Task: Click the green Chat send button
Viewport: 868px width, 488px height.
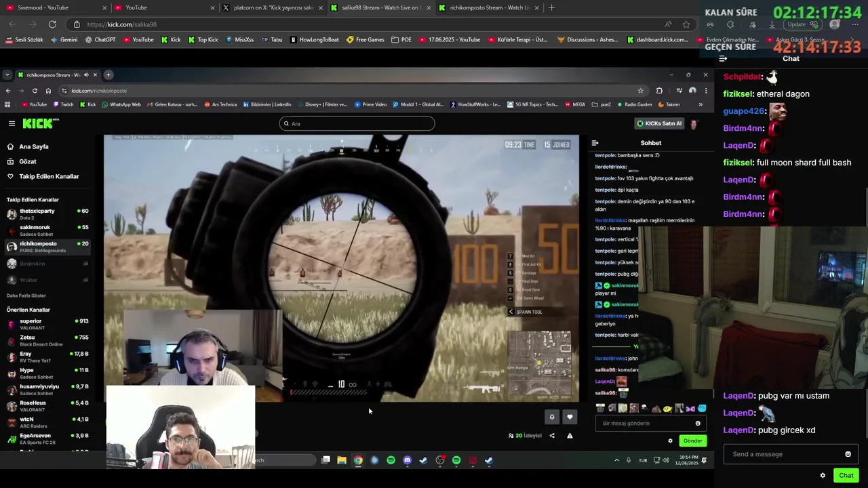Action: (846, 475)
